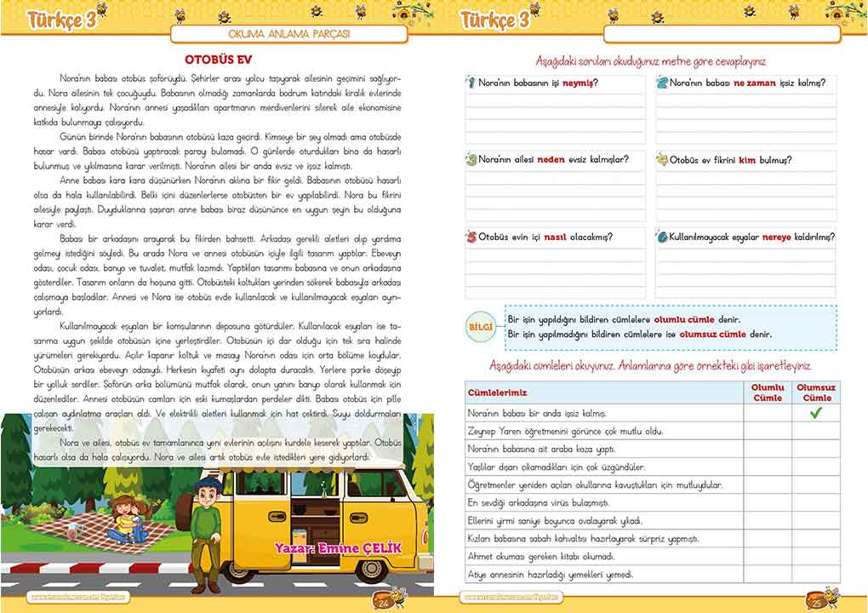
Task: Click the number 1 question icon
Action: click(x=470, y=83)
